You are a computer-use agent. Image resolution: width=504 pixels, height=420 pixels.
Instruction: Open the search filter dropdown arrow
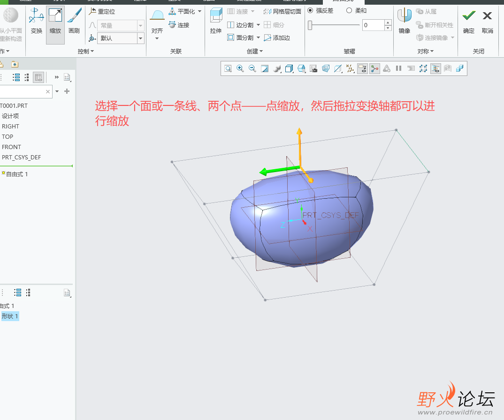tap(57, 91)
